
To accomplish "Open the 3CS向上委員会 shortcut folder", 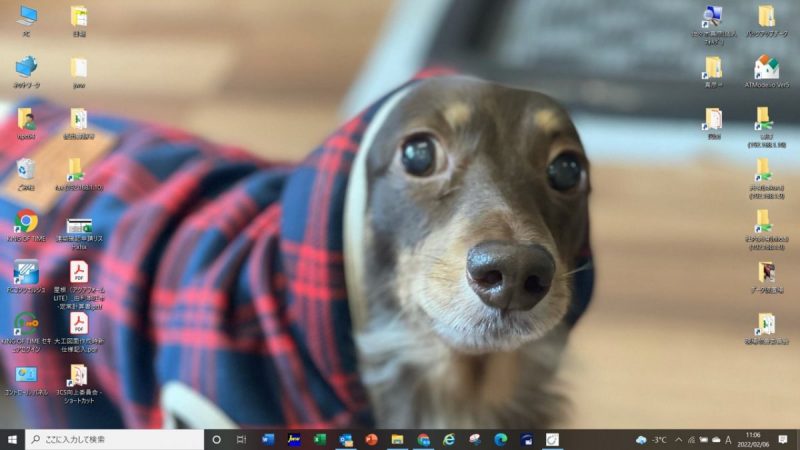I will [x=79, y=384].
